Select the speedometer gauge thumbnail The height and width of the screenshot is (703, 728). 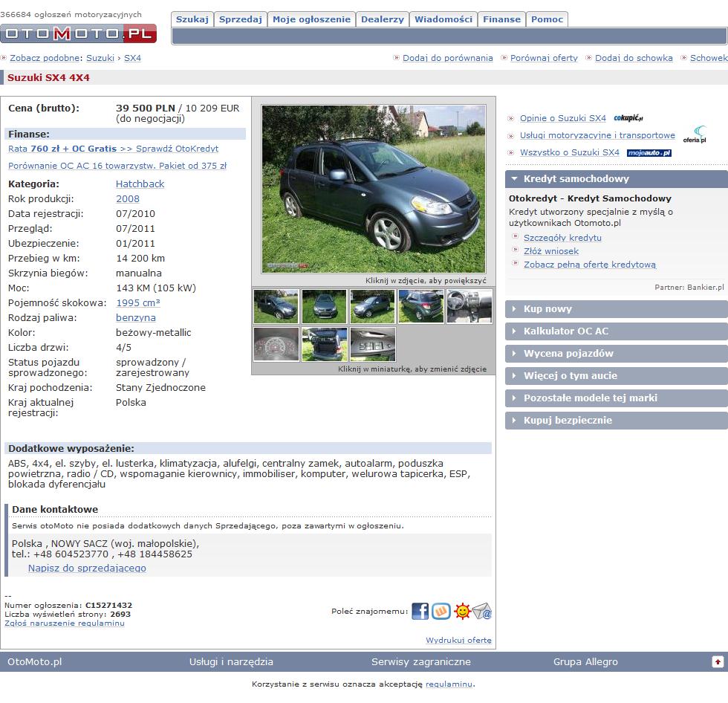(276, 344)
